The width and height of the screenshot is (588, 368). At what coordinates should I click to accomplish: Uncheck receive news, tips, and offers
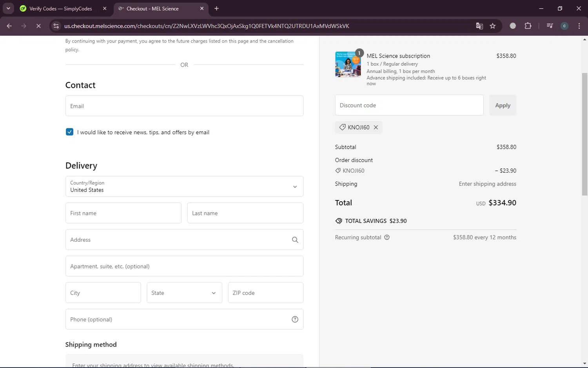tap(69, 132)
